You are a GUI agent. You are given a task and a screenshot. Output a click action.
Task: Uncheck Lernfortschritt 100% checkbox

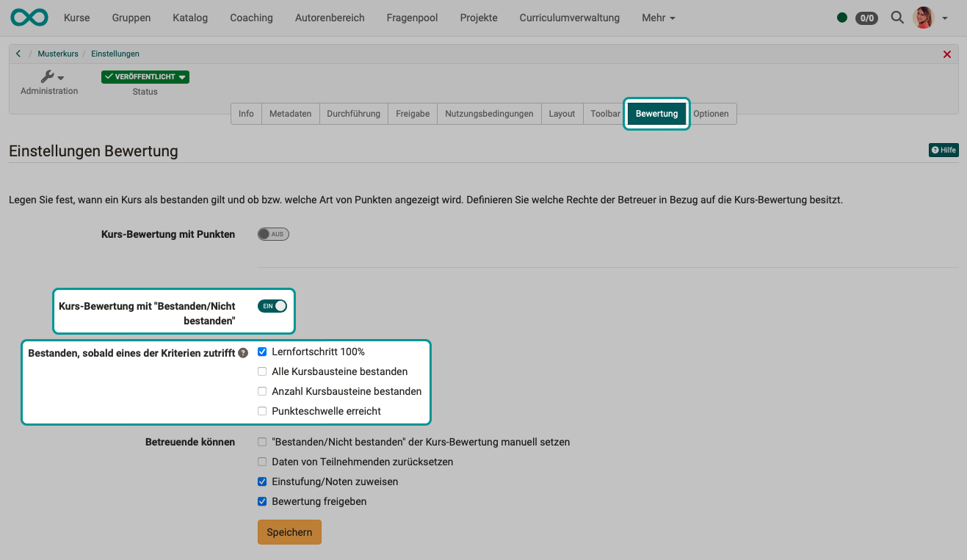(x=262, y=352)
